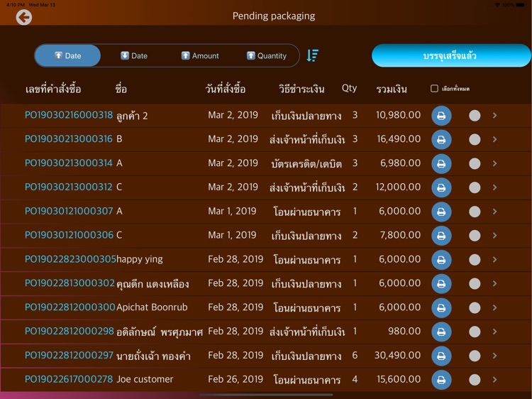Expand details chevron for happy ying order
The width and height of the screenshot is (532, 399).
(494, 259)
